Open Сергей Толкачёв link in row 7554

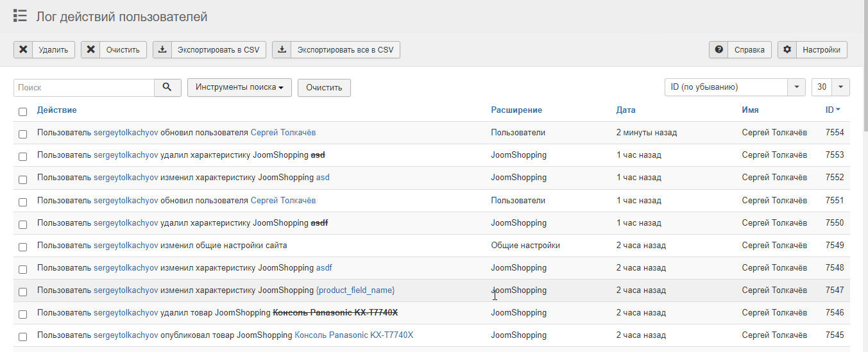[283, 133]
